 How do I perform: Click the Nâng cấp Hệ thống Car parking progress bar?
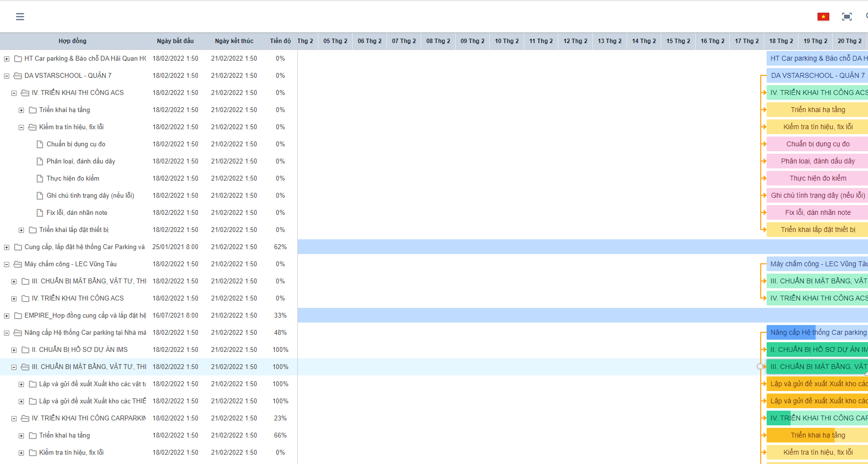pos(817,332)
